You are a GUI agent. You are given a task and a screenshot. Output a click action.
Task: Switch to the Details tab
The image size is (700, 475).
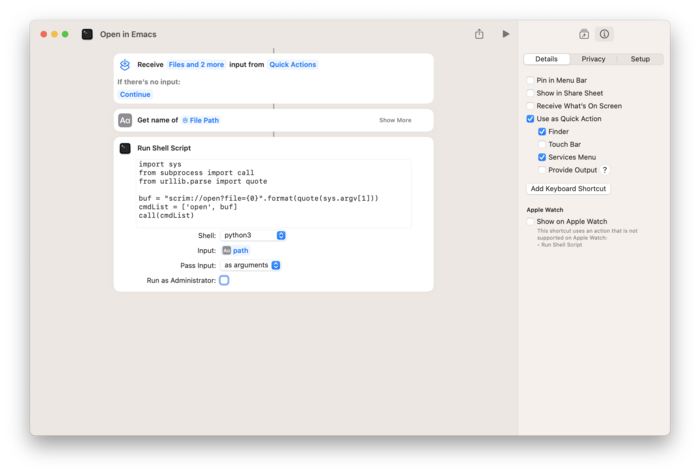point(546,59)
